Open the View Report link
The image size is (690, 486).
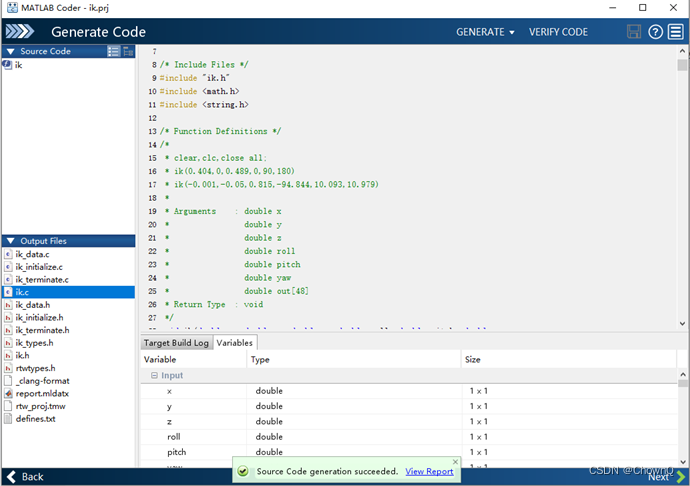429,471
